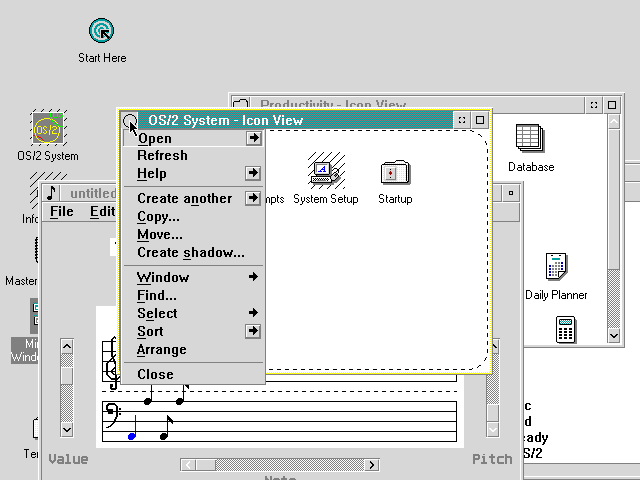
Task: Expand the Window submenu arrow
Action: 253,277
